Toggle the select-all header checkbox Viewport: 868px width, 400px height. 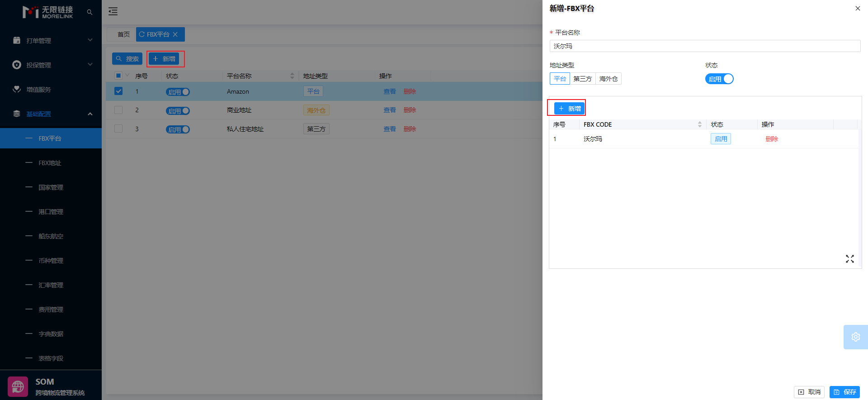118,76
